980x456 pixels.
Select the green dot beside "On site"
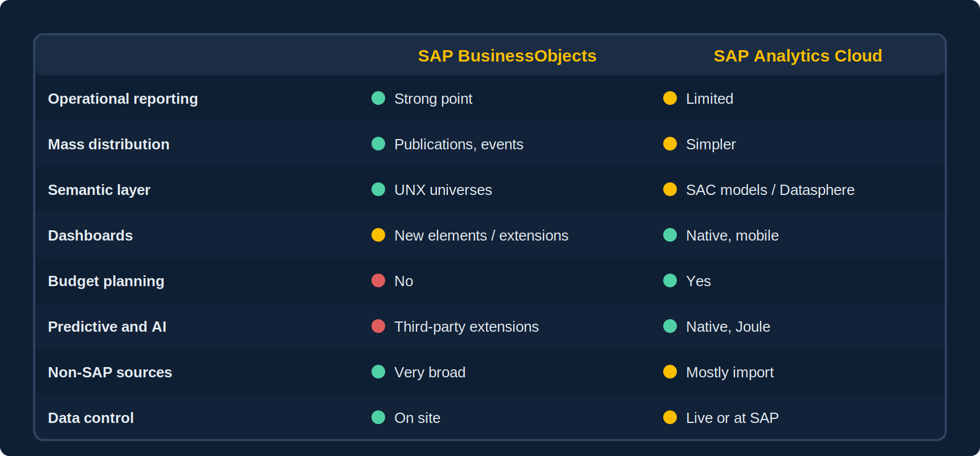click(x=378, y=417)
